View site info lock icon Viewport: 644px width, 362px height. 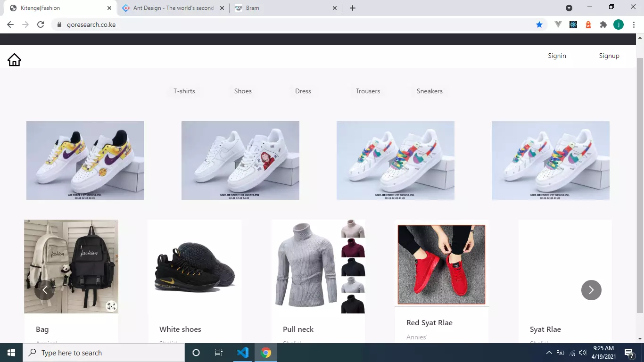coord(59,25)
